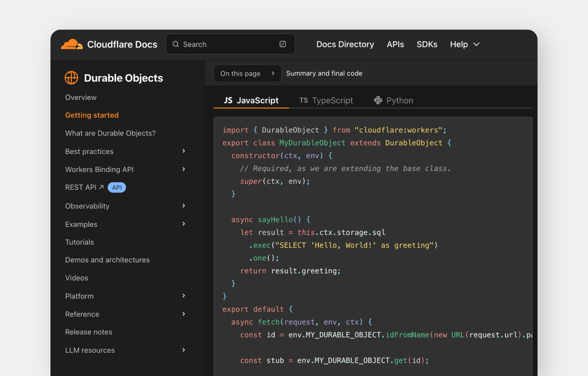Click the Cloudflare cloud logo icon

(x=72, y=44)
